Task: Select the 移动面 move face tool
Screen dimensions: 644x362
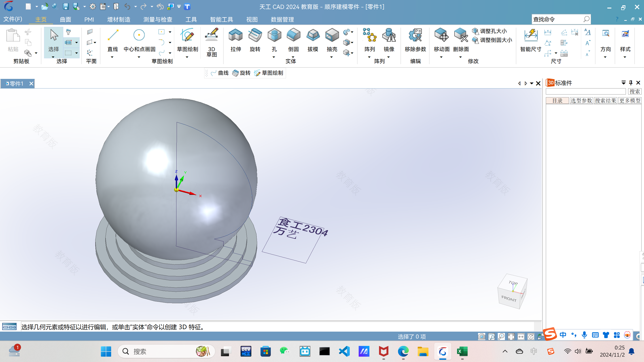Action: [441, 40]
